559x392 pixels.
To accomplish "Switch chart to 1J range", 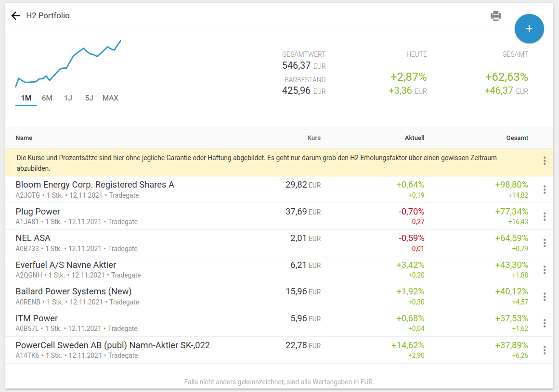I will pyautogui.click(x=68, y=98).
